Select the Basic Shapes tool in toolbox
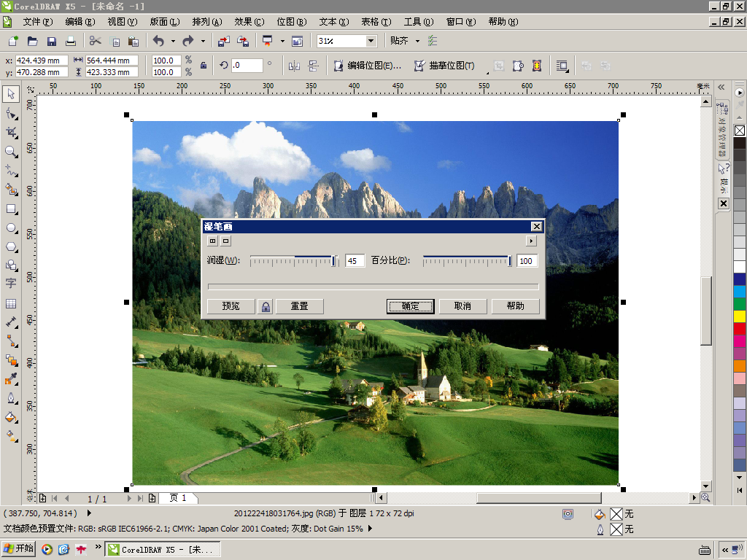747x560 pixels. tap(11, 265)
